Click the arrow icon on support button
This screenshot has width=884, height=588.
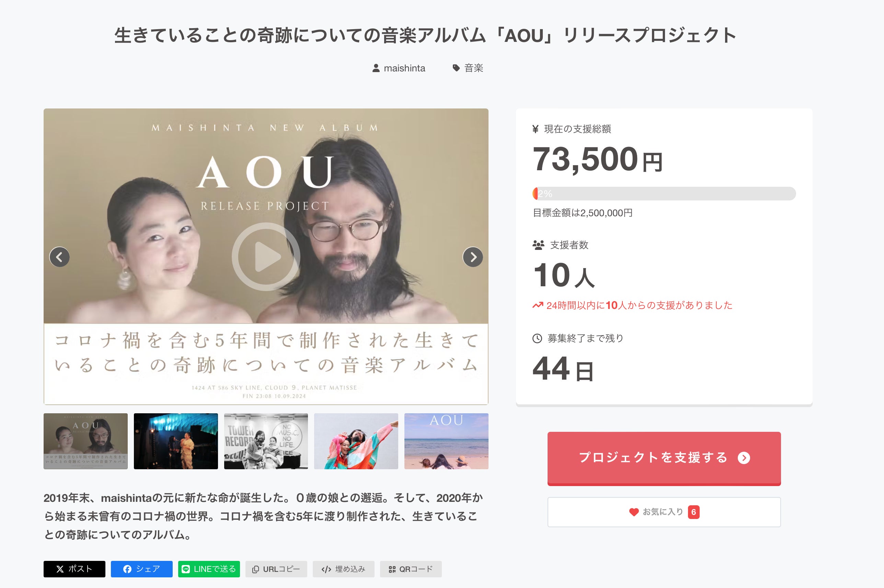tap(744, 458)
